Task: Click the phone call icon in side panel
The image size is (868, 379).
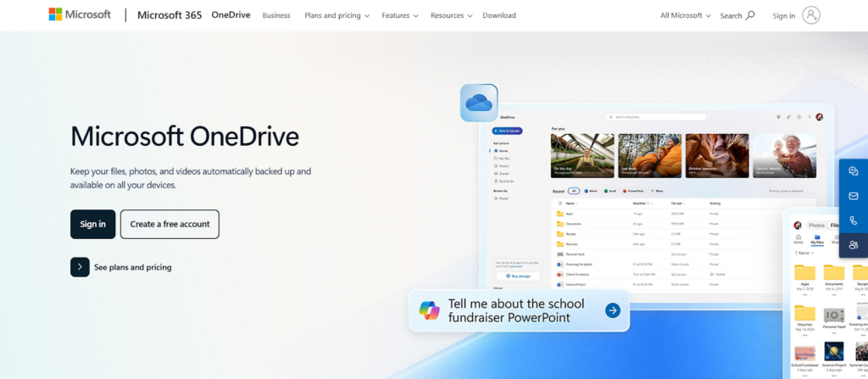Action: [854, 220]
